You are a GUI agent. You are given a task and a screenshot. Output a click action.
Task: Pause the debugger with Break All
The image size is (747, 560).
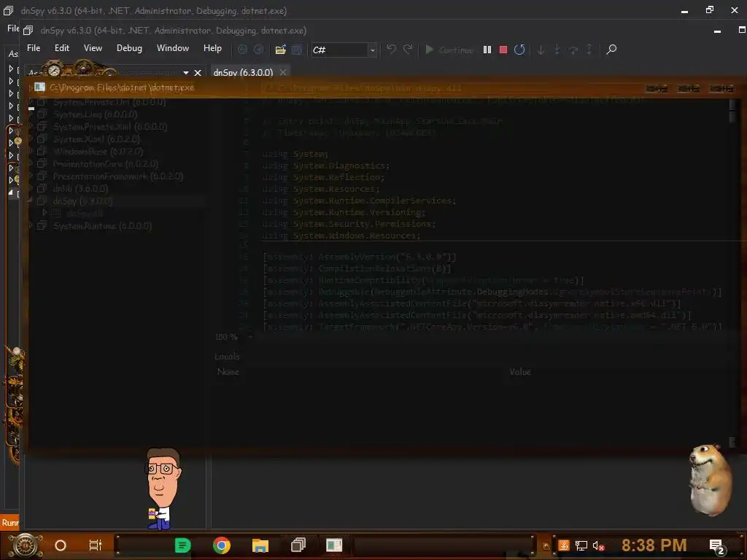tap(487, 50)
